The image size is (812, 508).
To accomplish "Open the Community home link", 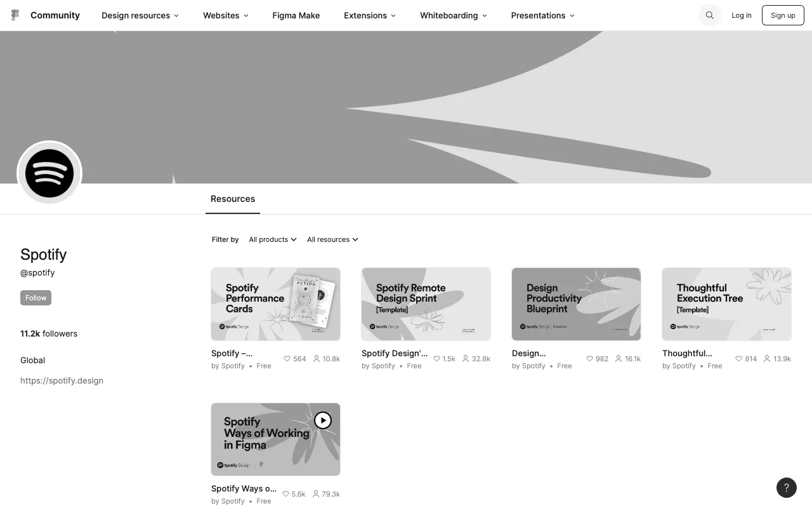I will pyautogui.click(x=55, y=15).
